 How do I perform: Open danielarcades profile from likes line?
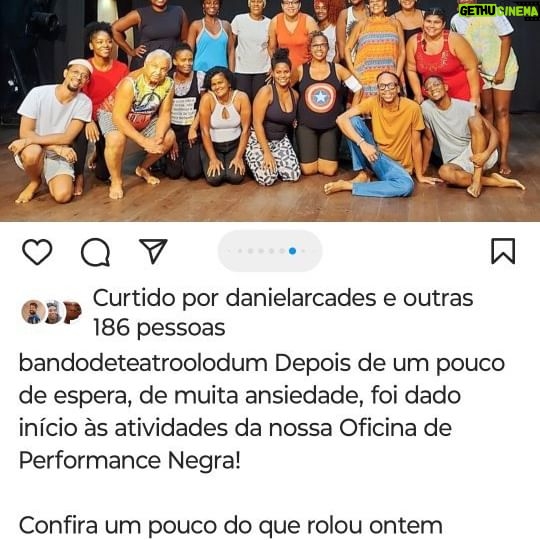click(301, 298)
